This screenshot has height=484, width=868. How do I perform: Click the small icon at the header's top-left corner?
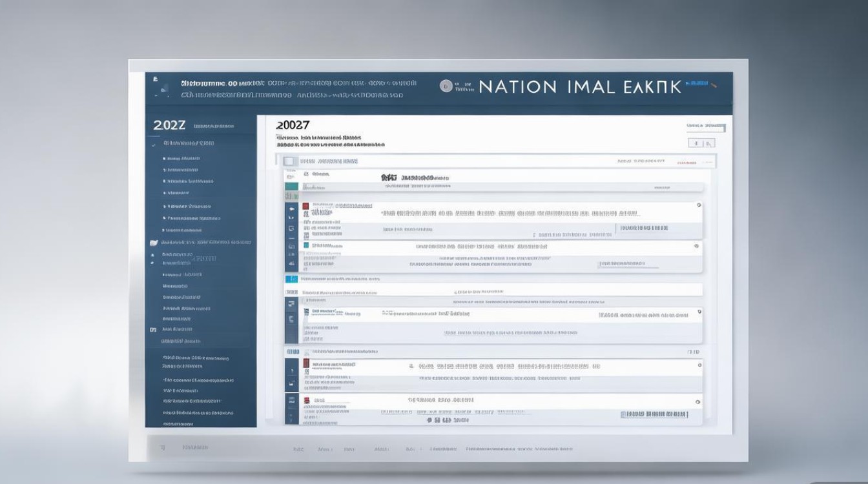pyautogui.click(x=155, y=79)
